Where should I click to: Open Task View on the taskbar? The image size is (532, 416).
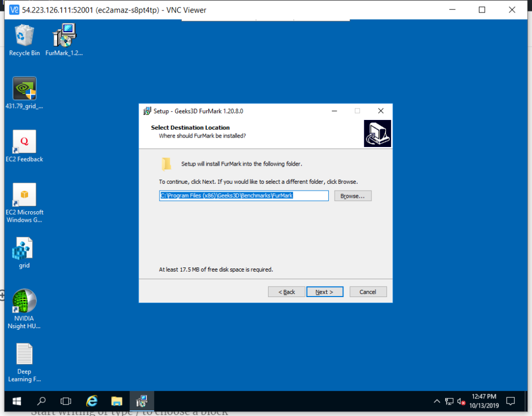coord(66,401)
